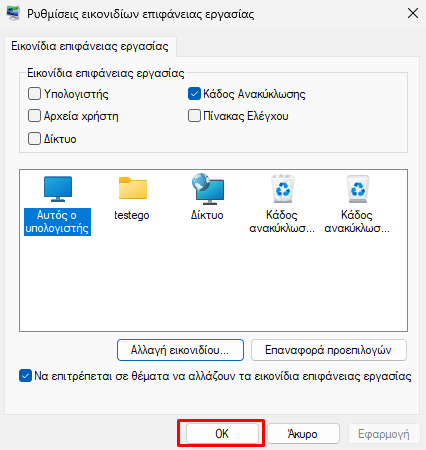
Task: Enable the Πίνακας Ελέγχου checkbox
Action: [x=194, y=116]
